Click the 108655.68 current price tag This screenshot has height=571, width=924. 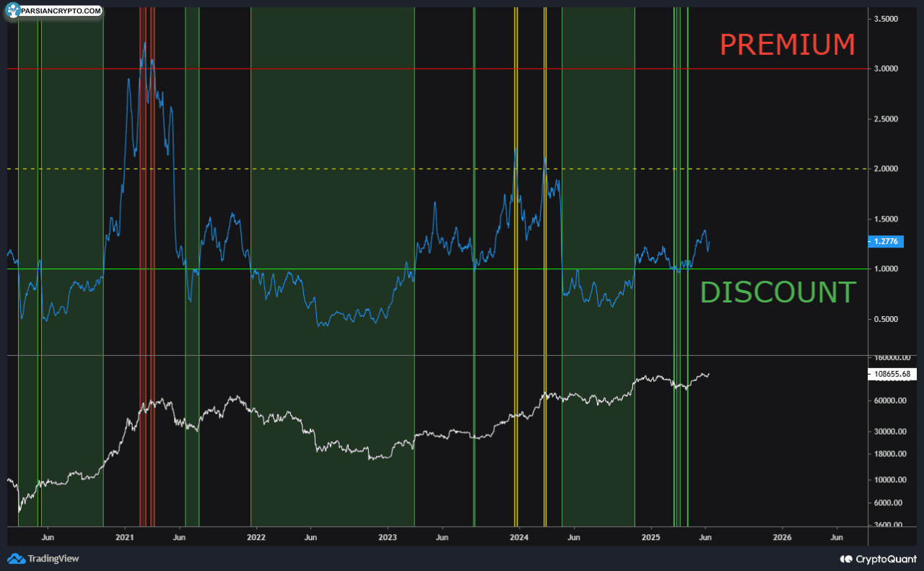coord(892,374)
